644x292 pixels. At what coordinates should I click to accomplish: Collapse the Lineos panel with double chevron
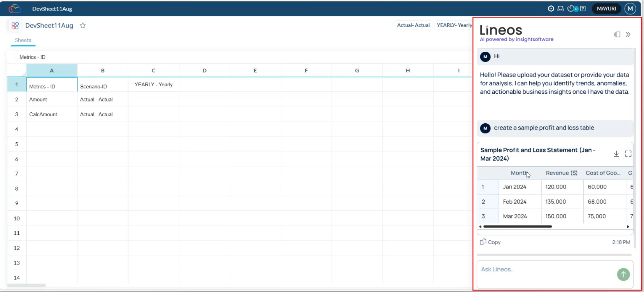[x=628, y=35]
